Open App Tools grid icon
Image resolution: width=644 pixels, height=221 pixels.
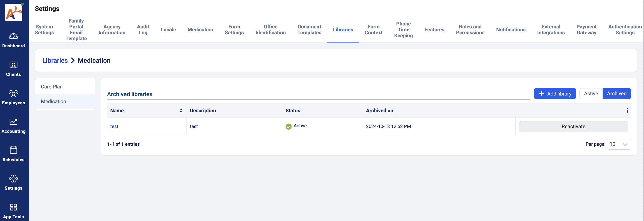13,207
